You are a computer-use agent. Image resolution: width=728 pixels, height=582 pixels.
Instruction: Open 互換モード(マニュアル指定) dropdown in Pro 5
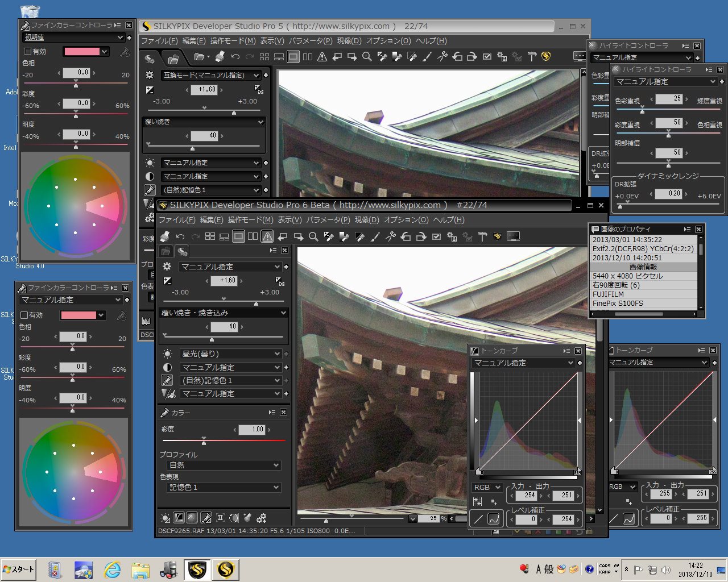point(210,75)
